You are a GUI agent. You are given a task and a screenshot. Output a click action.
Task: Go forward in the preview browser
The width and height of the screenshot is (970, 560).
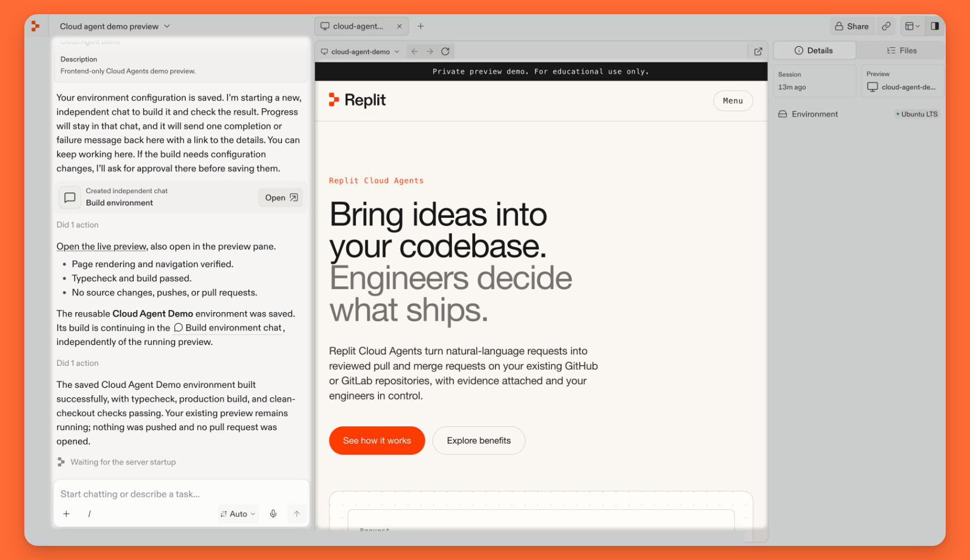point(430,51)
